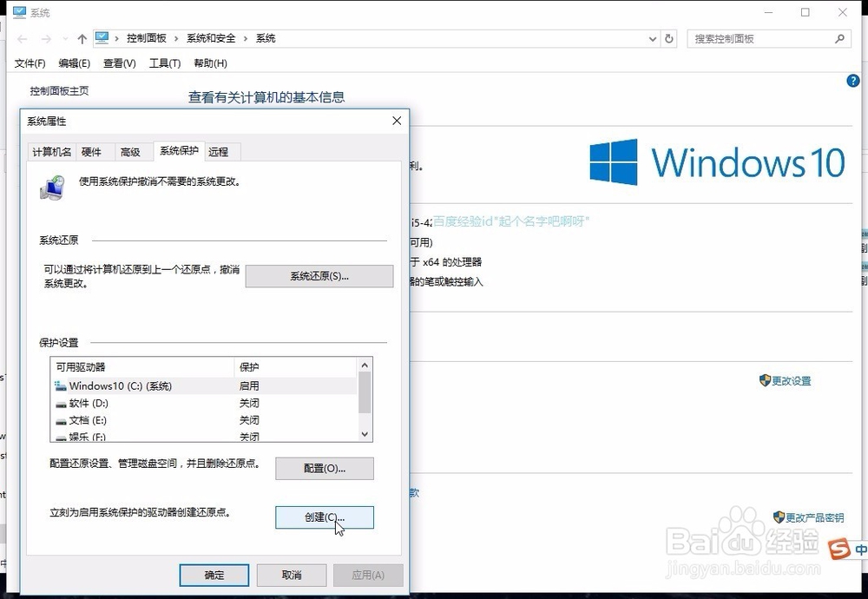This screenshot has height=599, width=868.
Task: Switch to the 远程 tab
Action: pos(220,151)
